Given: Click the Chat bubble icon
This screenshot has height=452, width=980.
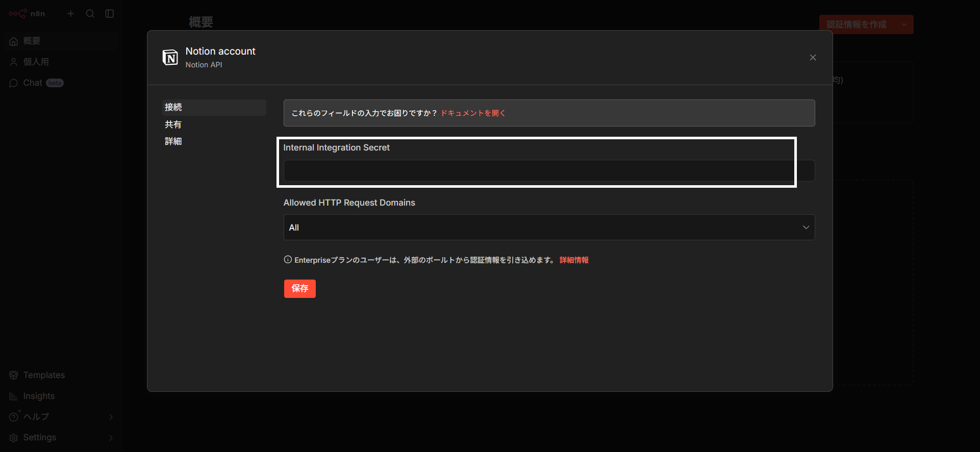Looking at the screenshot, I should pos(14,83).
